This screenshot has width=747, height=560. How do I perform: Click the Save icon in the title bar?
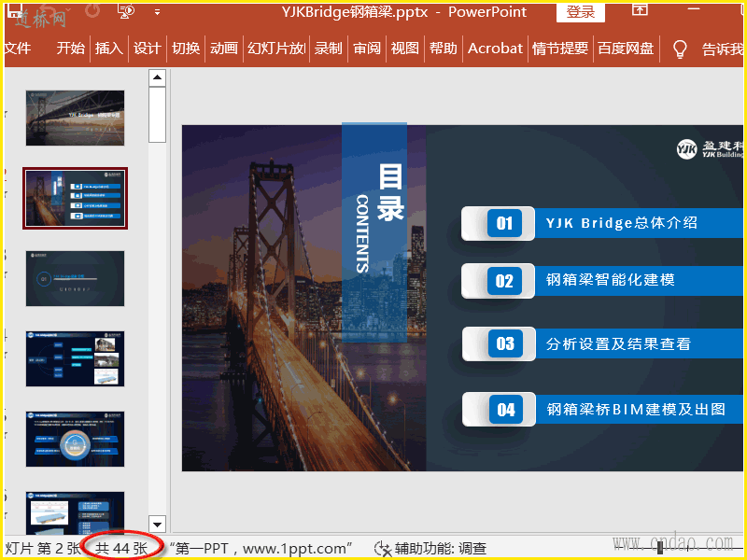coord(14,9)
